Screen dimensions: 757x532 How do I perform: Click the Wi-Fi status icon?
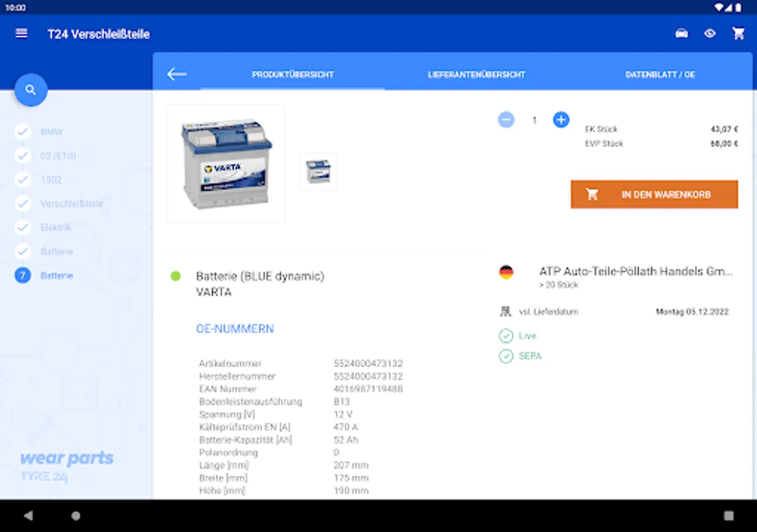point(720,7)
